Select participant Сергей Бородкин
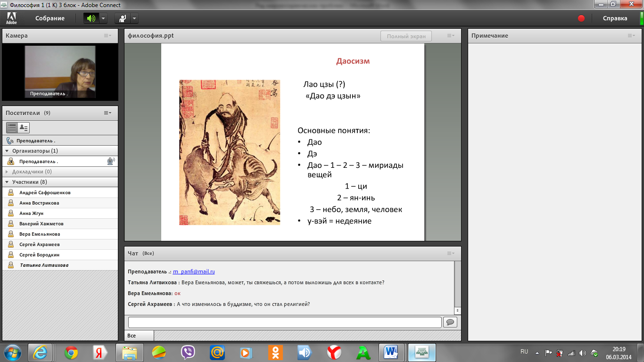 coord(60,255)
